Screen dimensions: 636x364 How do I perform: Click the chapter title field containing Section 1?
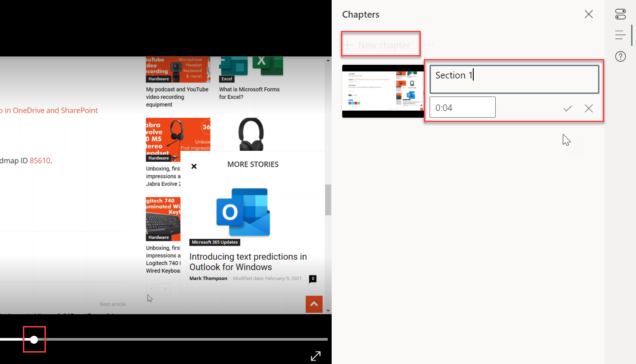click(514, 79)
